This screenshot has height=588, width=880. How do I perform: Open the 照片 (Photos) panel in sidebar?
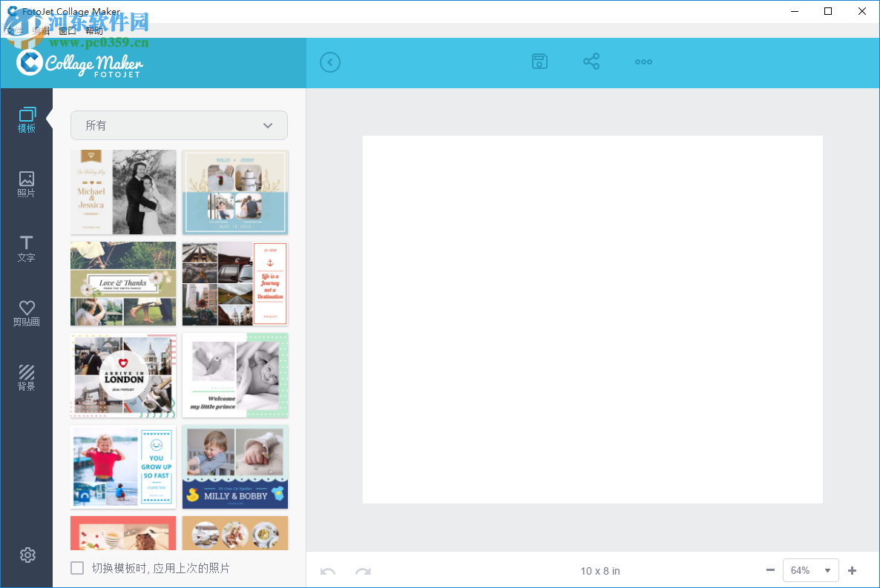click(x=27, y=184)
